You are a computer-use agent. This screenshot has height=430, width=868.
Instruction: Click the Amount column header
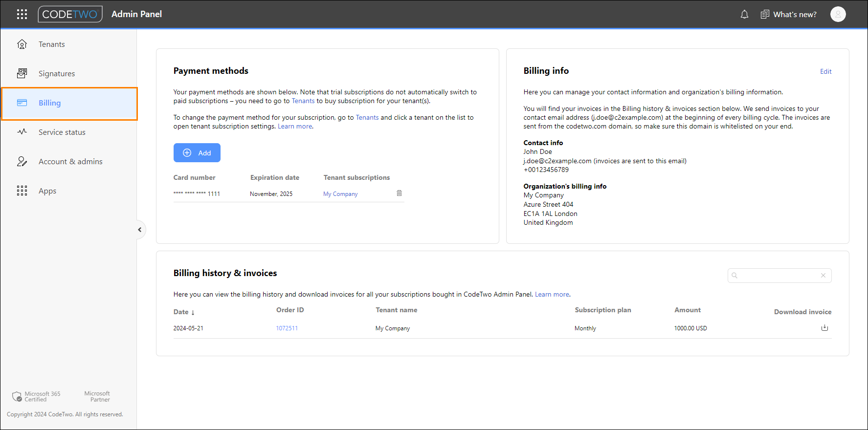coord(688,310)
